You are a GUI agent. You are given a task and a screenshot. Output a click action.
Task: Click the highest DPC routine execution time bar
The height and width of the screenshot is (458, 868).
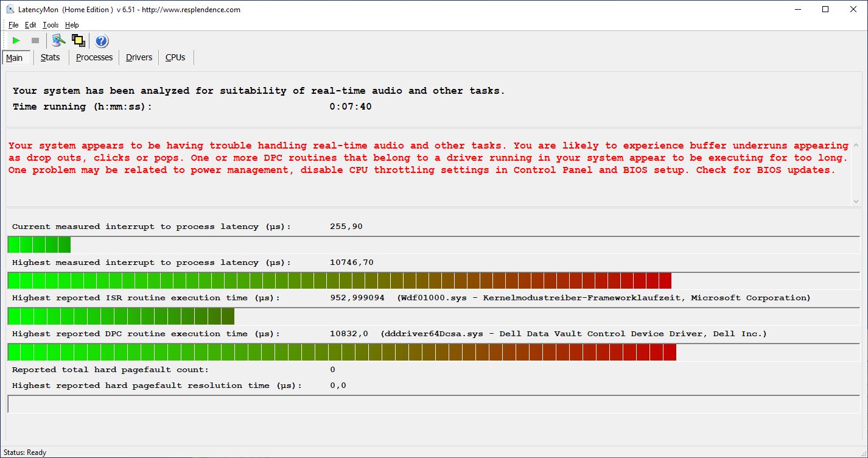(x=435, y=352)
